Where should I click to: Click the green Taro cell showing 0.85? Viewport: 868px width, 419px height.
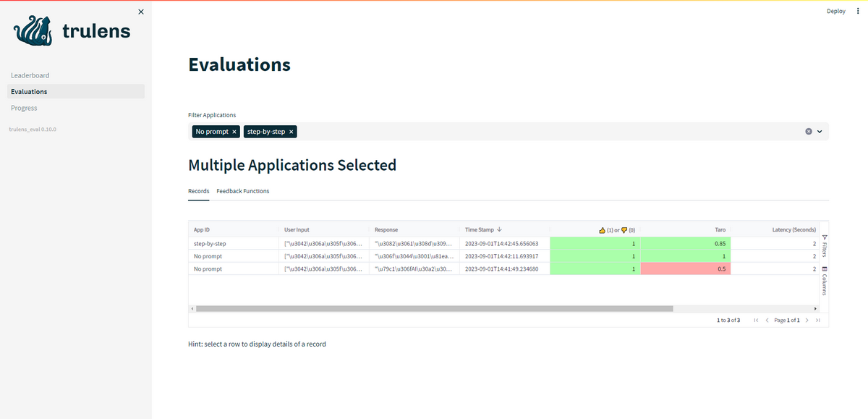point(686,243)
